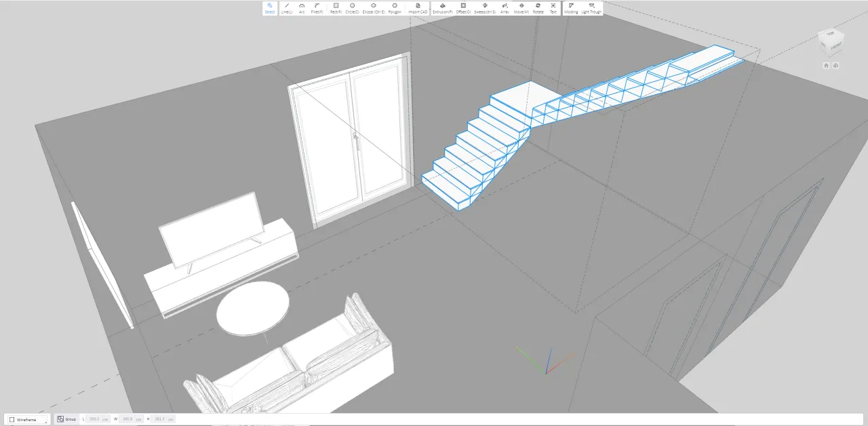Select the Sweep tool

click(x=485, y=8)
